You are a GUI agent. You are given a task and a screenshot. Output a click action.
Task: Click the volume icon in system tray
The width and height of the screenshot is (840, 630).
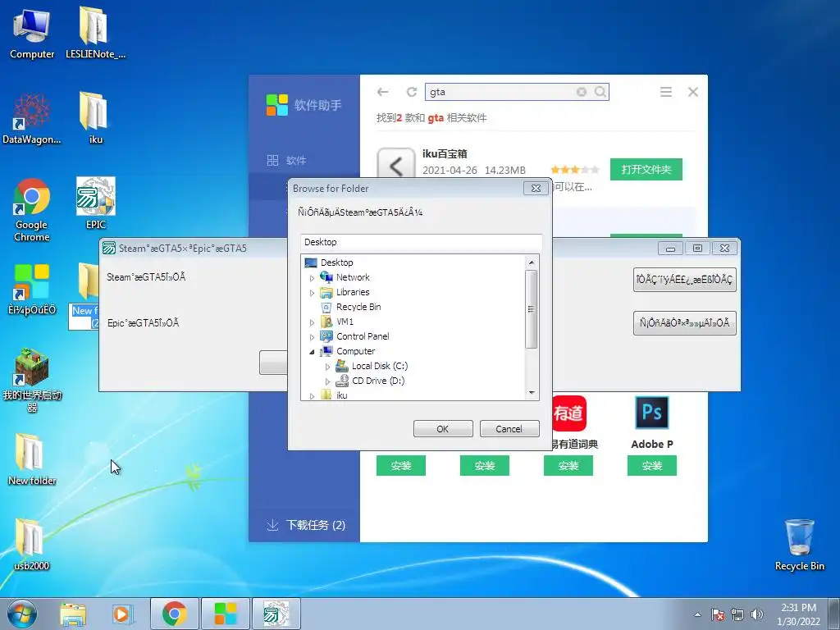[757, 614]
